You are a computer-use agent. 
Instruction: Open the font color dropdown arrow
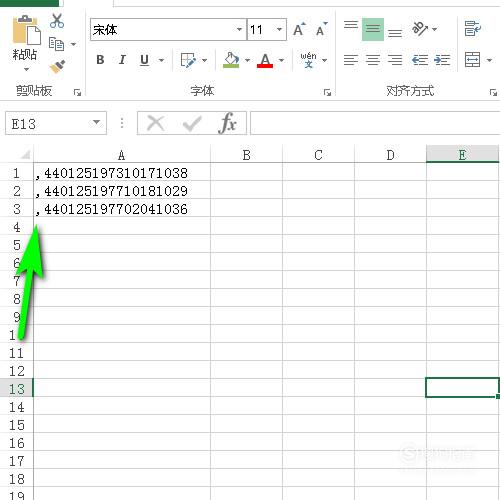tap(281, 60)
